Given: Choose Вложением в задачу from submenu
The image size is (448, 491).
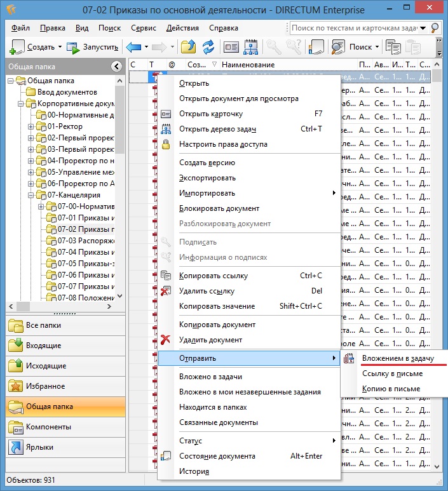Looking at the screenshot, I should click(398, 359).
